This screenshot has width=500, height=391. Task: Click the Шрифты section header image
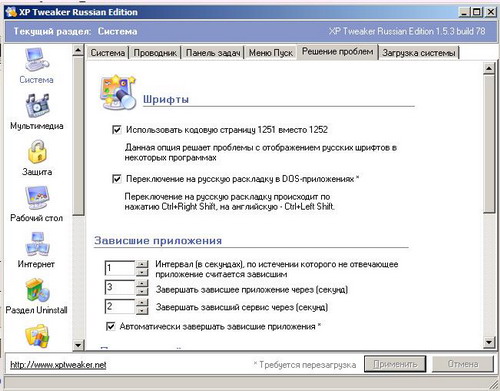(x=118, y=93)
